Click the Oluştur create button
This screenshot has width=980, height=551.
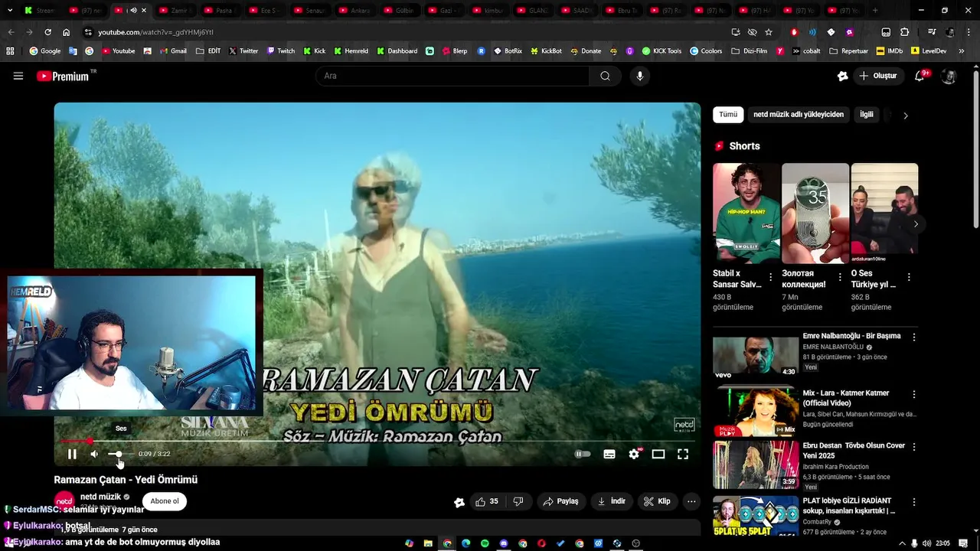pos(877,76)
